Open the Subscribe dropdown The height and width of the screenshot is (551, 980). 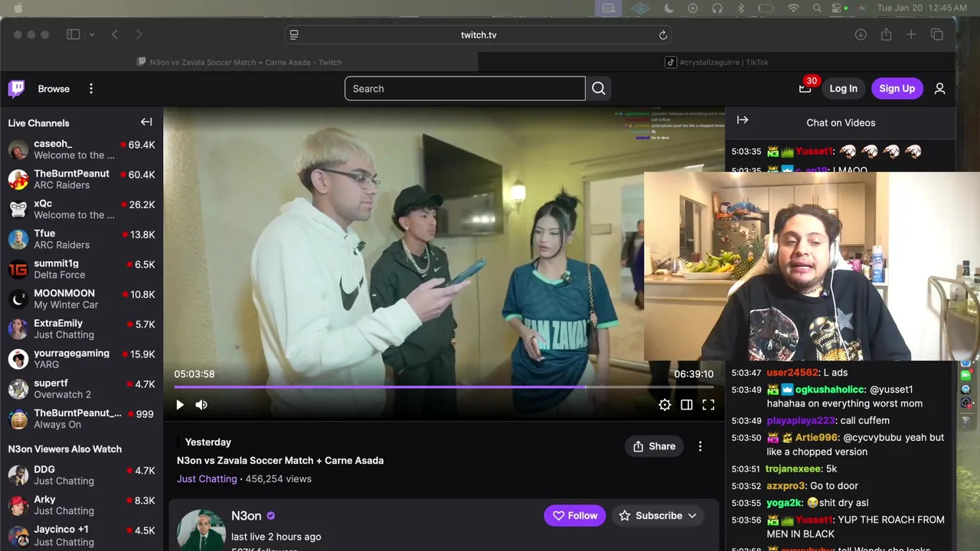pos(659,516)
